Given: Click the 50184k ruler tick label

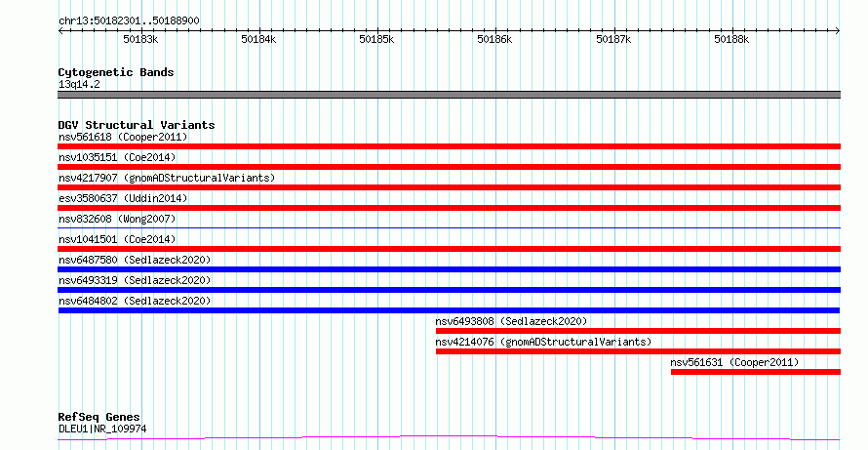Looking at the screenshot, I should point(258,39).
